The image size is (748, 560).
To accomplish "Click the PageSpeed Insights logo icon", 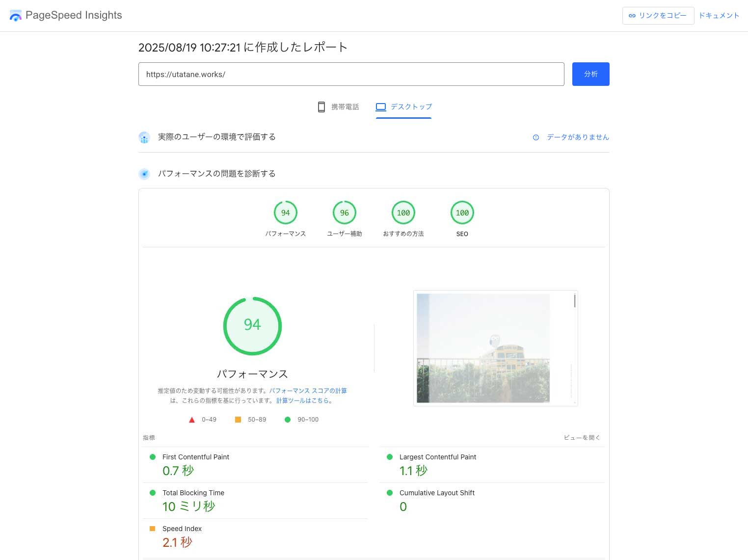I will point(16,15).
